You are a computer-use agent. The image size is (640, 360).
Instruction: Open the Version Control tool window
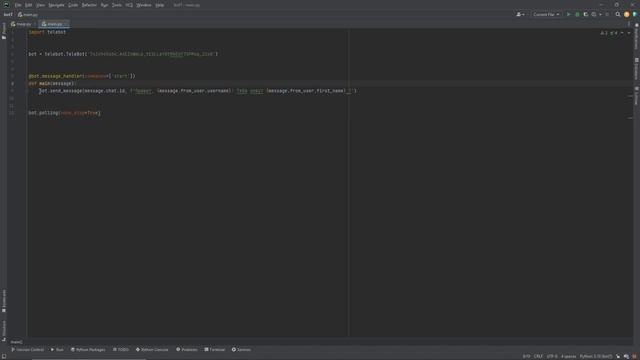[27, 350]
